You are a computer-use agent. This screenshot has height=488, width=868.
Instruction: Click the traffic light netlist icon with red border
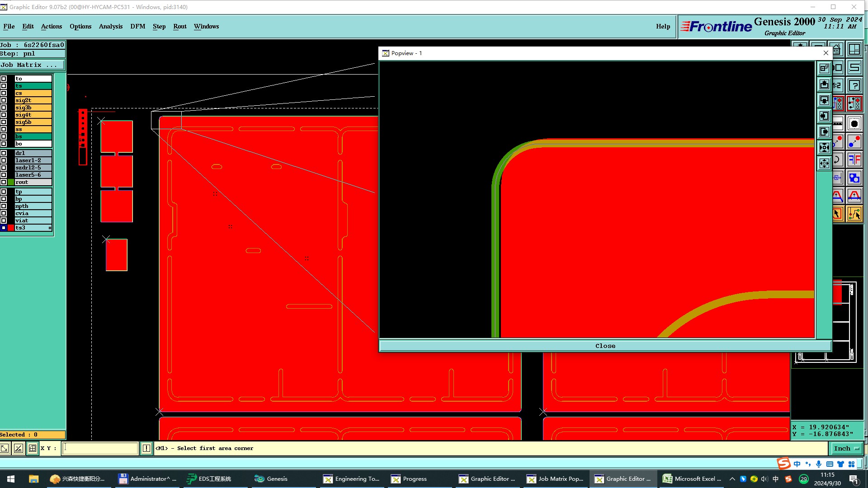pos(854,104)
